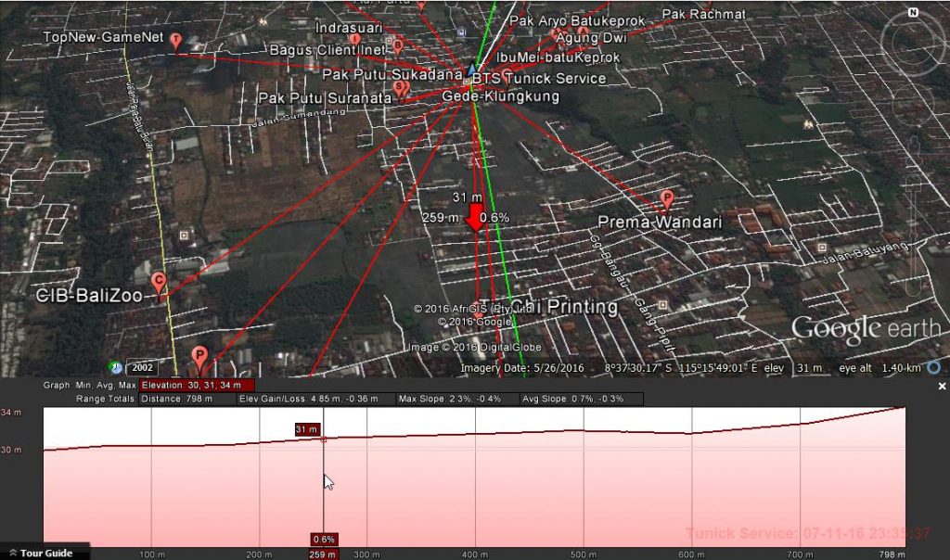Click the 'Elevation: 30, 31, 34 m' readout
Screen dimensions: 950x560
(x=197, y=385)
